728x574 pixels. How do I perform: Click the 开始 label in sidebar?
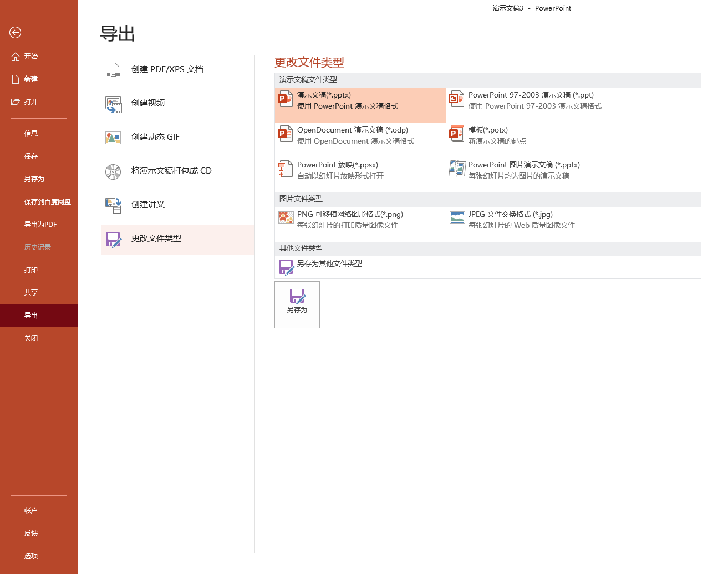[31, 57]
